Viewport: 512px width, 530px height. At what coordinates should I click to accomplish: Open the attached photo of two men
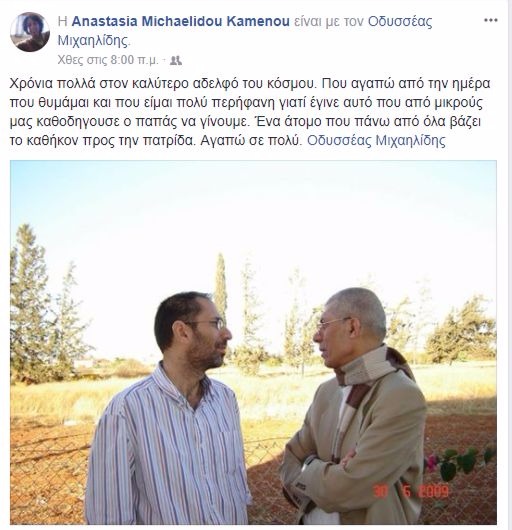click(253, 342)
